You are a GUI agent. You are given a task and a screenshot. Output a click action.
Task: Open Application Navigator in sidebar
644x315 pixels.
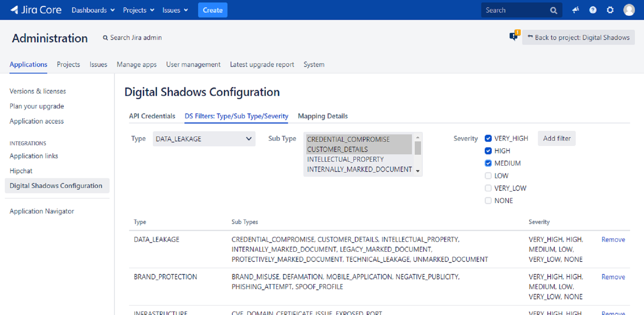click(x=42, y=211)
